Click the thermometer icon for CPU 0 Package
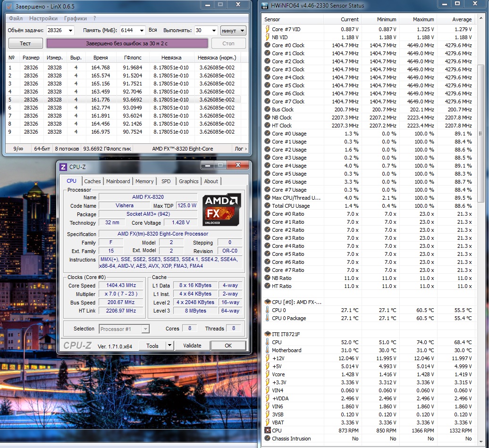The height and width of the screenshot is (448, 489). tap(268, 318)
